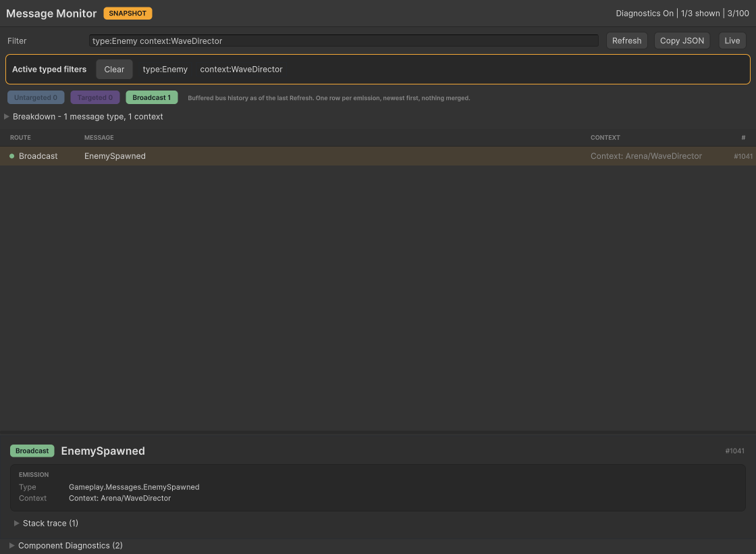
Task: Select the EnemySpawned message row
Action: pos(378,156)
